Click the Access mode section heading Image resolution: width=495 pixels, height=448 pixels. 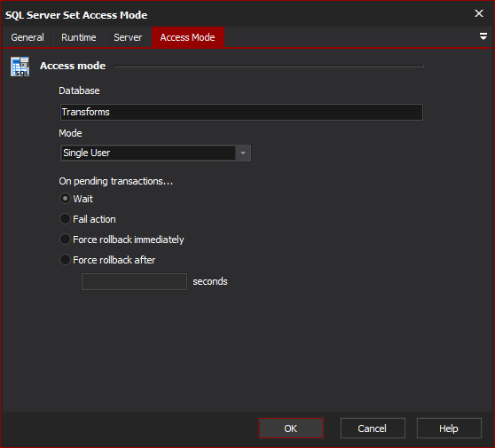(73, 66)
